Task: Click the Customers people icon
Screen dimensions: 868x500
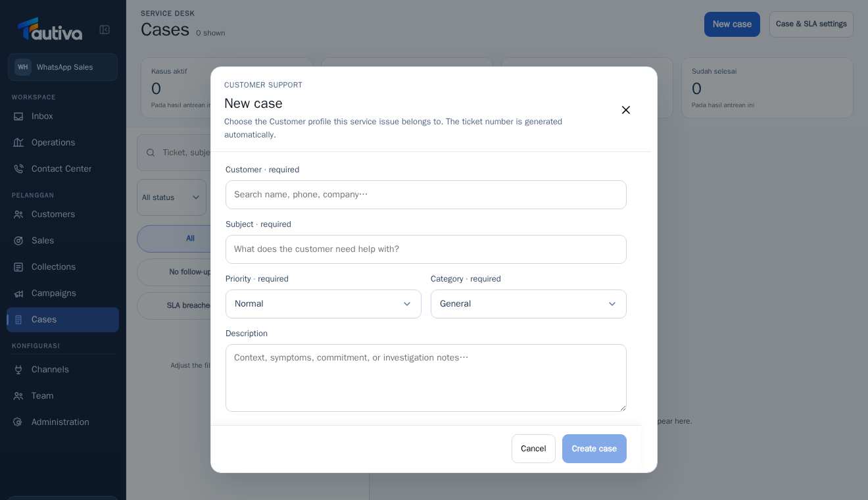Action: 18,214
